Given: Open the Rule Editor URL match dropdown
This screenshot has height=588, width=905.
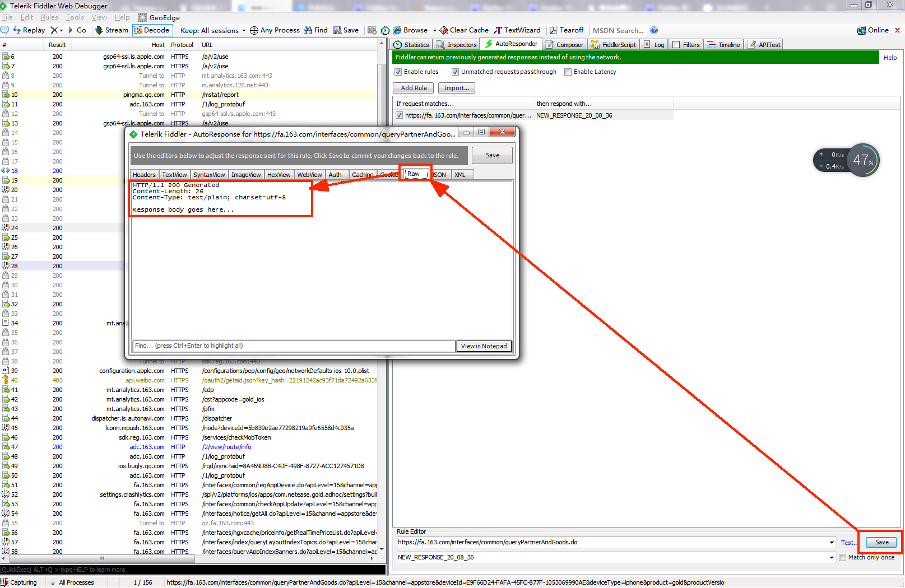Looking at the screenshot, I should pos(832,542).
